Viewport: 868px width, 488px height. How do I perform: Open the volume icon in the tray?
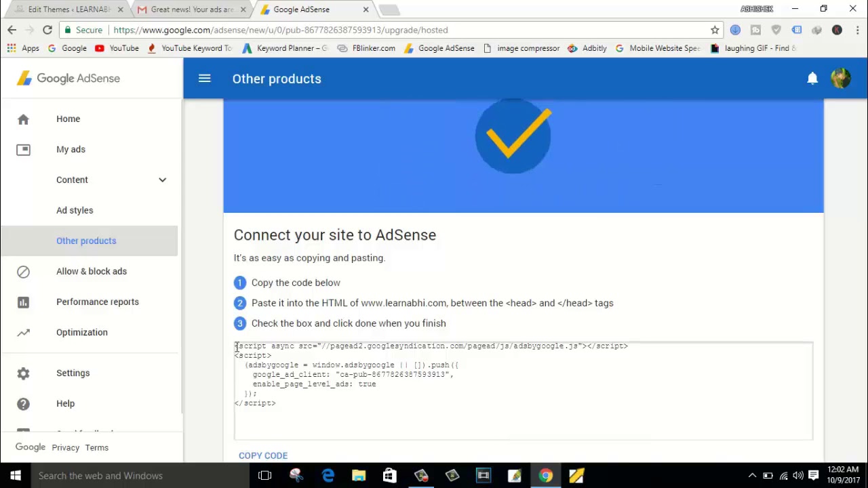point(798,476)
